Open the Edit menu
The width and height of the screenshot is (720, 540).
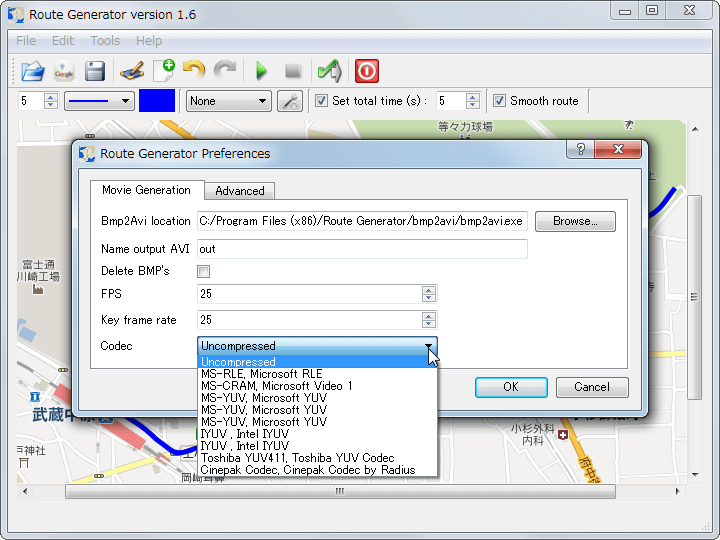click(62, 41)
